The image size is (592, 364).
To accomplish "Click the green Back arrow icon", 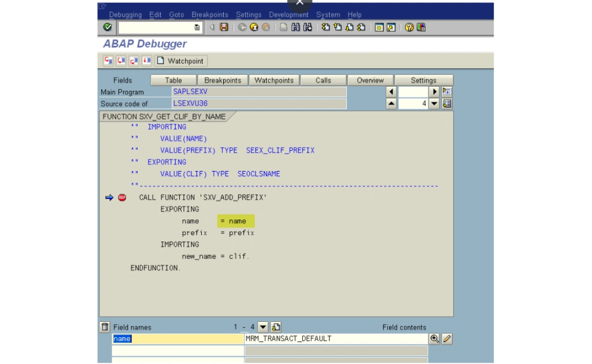I will (x=242, y=27).
